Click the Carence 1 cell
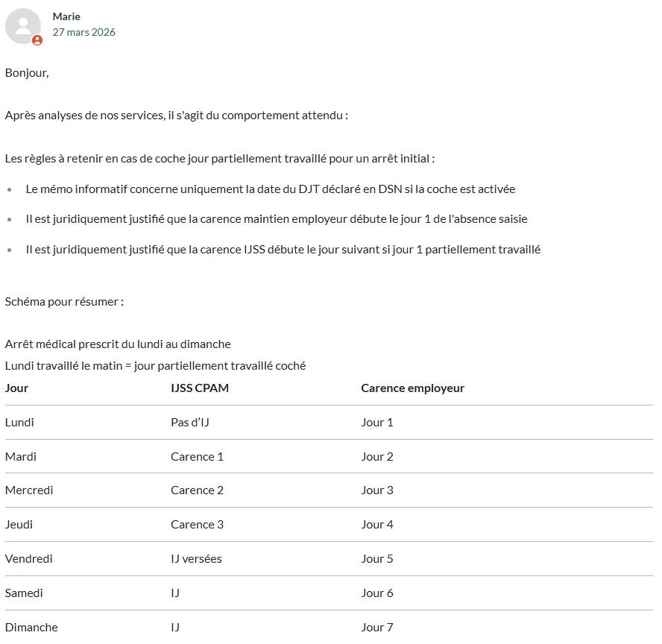662x644 pixels. 197,456
